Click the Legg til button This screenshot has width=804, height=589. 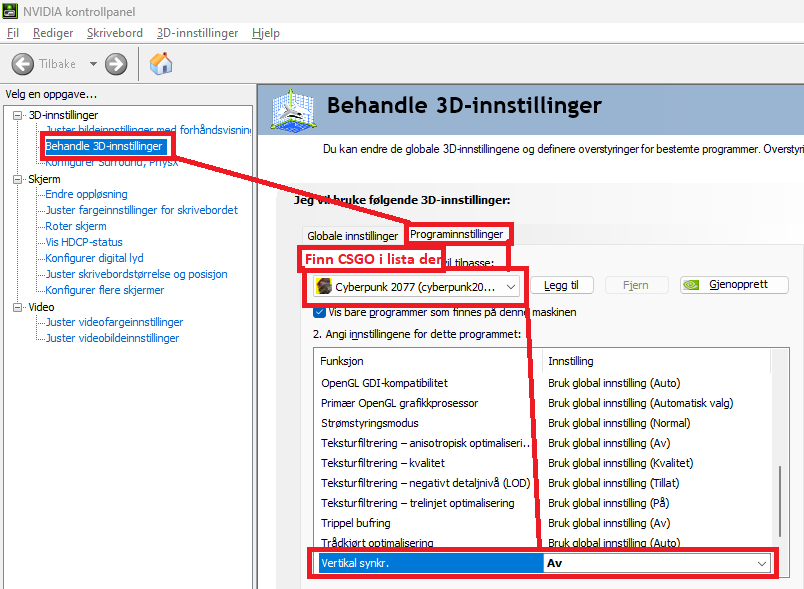(561, 285)
